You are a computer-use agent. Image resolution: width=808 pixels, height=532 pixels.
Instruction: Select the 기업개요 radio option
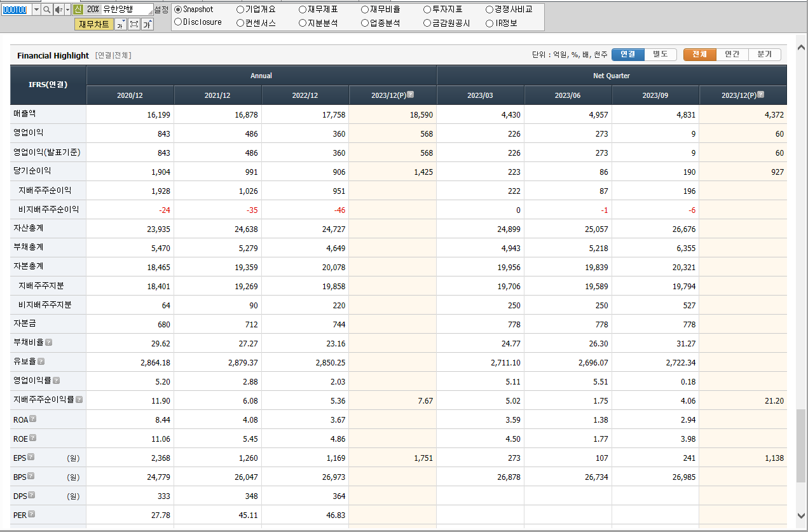click(x=240, y=10)
